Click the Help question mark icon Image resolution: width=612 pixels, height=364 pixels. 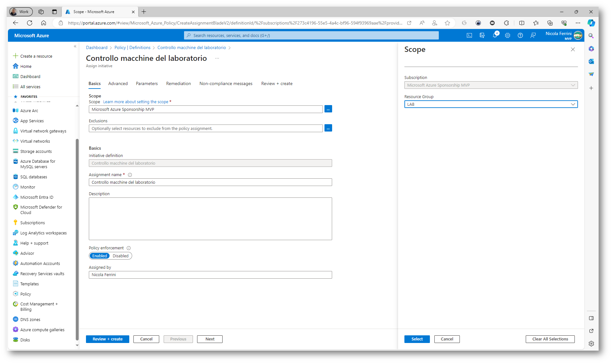click(520, 35)
